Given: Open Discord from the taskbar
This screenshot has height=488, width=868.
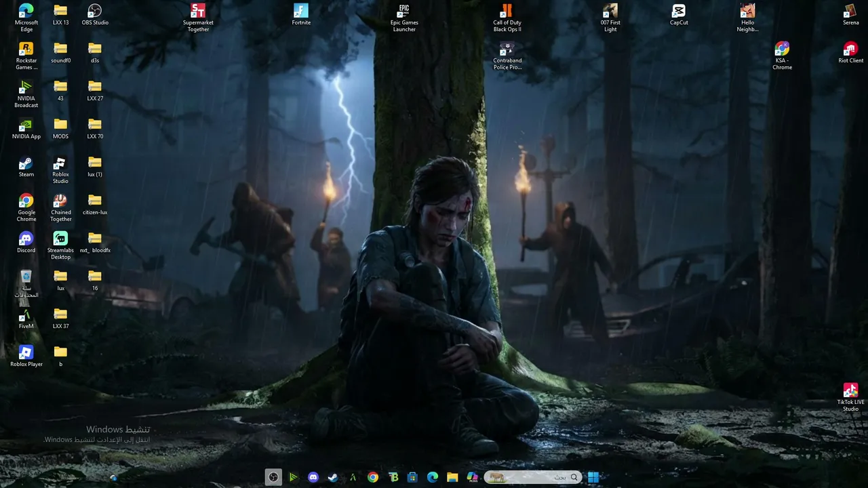Looking at the screenshot, I should click(313, 477).
